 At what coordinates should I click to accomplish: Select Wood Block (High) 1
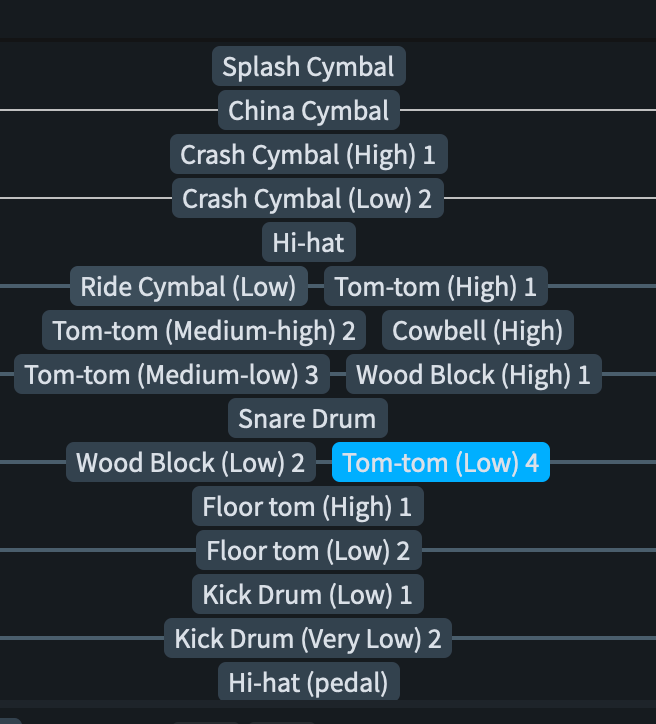473,375
